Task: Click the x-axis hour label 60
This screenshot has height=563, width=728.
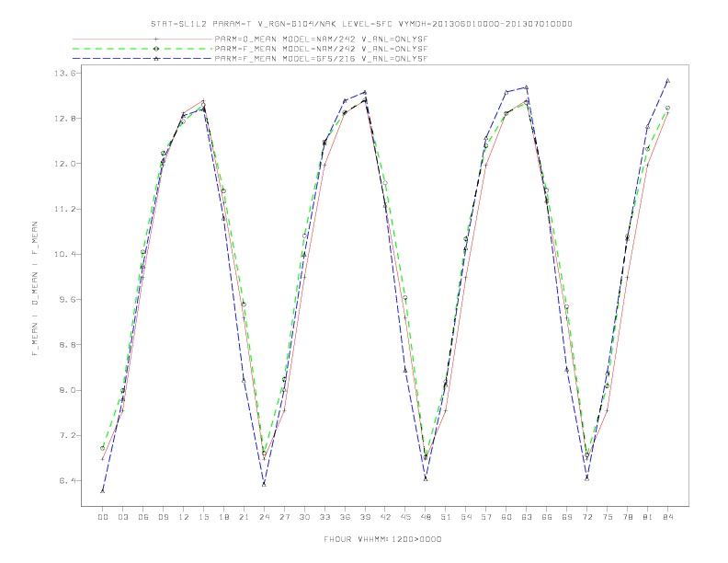Action: [506, 517]
